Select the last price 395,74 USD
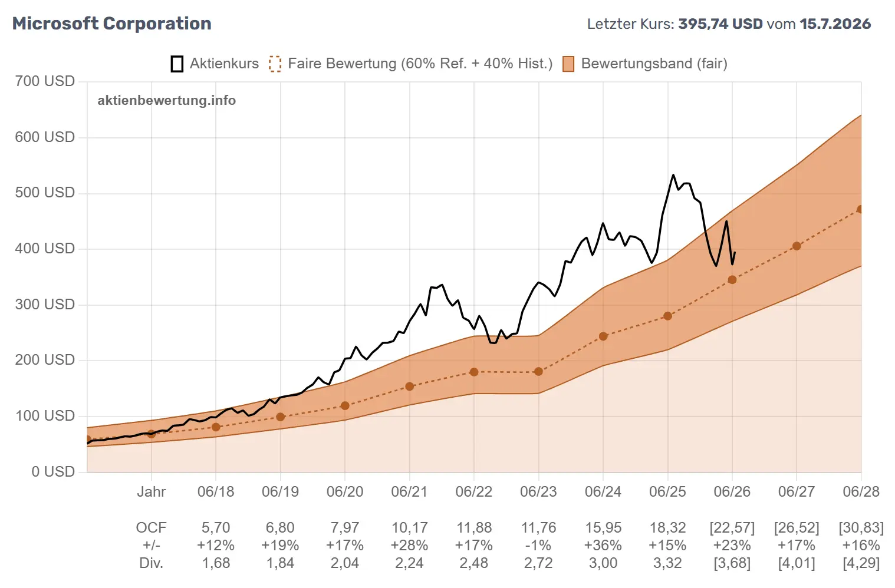 720,24
